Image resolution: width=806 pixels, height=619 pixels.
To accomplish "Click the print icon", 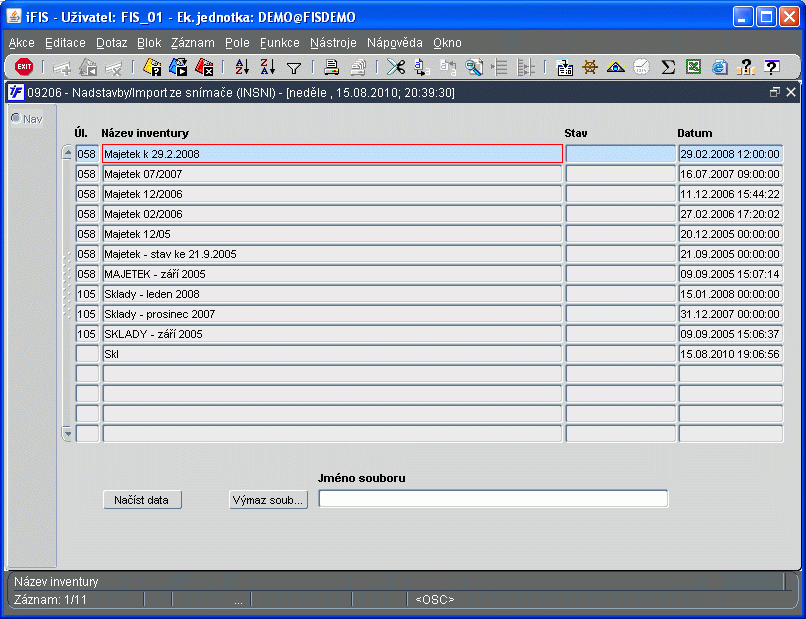I will (x=332, y=67).
